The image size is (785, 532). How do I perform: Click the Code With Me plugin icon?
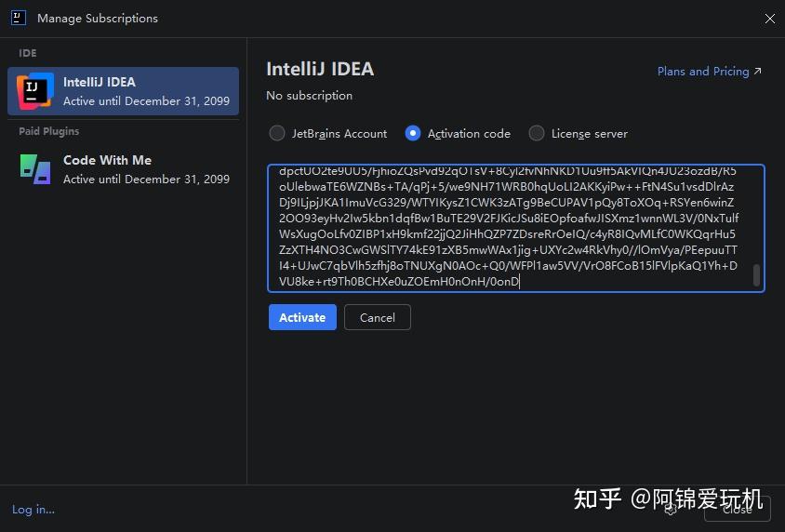pyautogui.click(x=35, y=169)
